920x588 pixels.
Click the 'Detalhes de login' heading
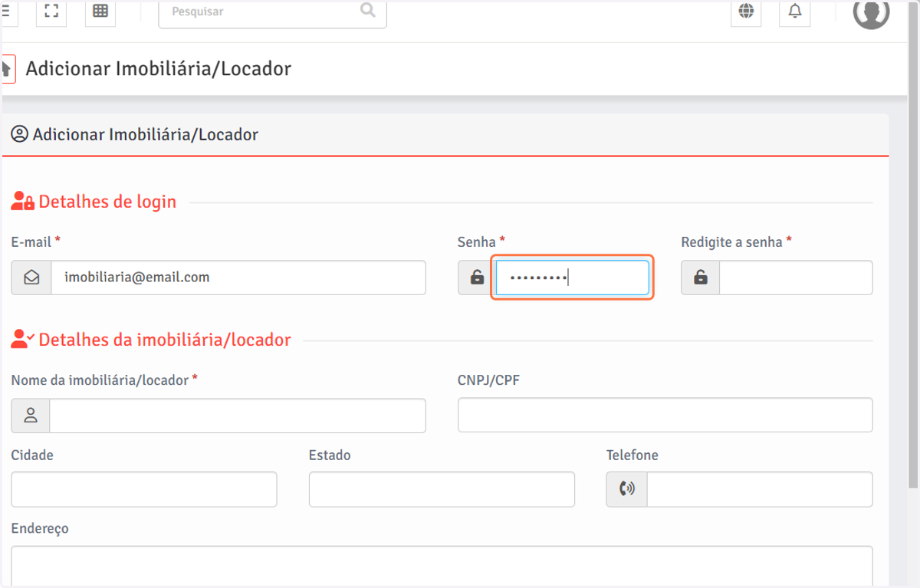point(107,202)
